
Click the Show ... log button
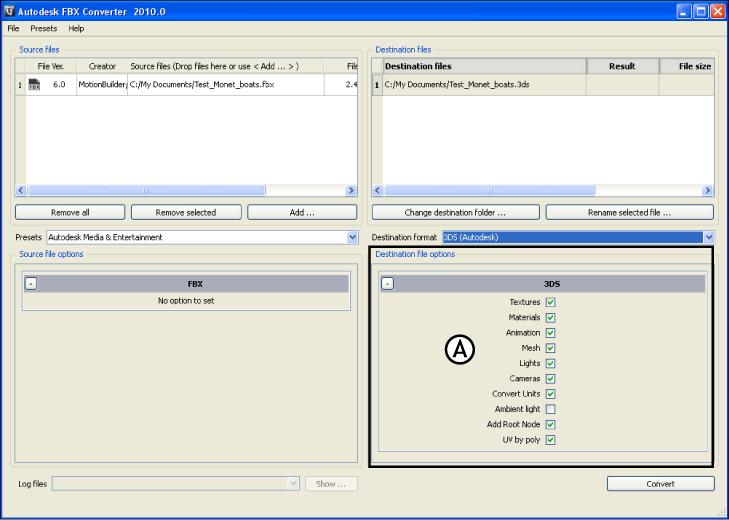pos(331,484)
